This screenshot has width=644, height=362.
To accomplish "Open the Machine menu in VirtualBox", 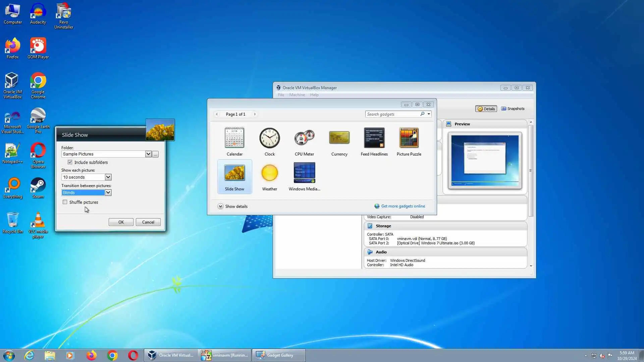I will pyautogui.click(x=297, y=95).
